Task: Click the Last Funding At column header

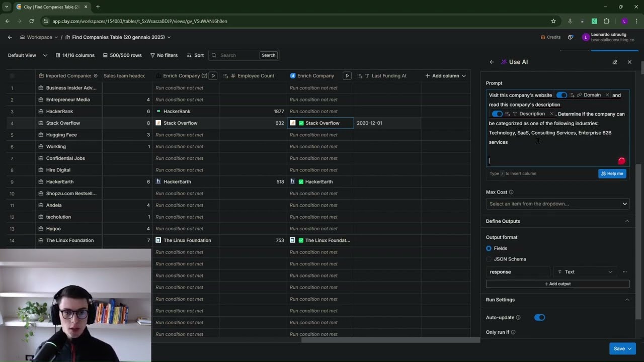Action: (x=387, y=76)
